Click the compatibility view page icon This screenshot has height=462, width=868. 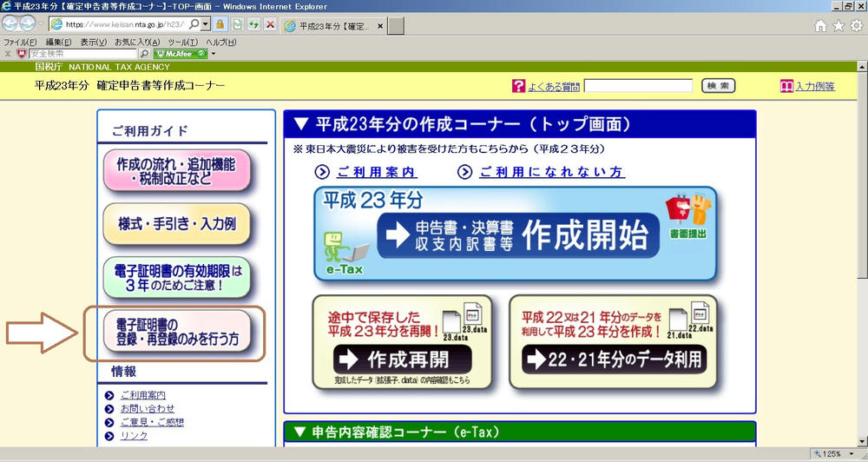point(238,24)
